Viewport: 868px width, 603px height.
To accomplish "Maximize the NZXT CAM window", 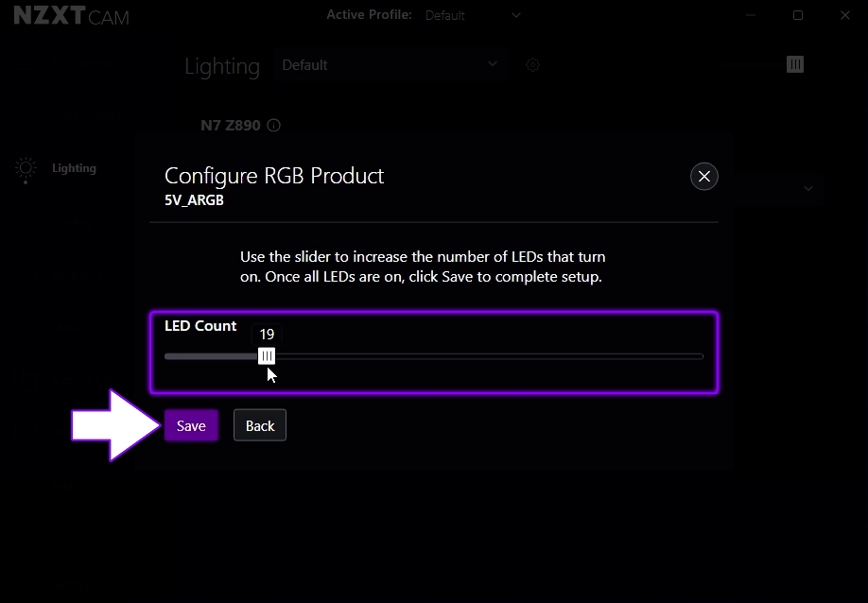I will coord(797,15).
